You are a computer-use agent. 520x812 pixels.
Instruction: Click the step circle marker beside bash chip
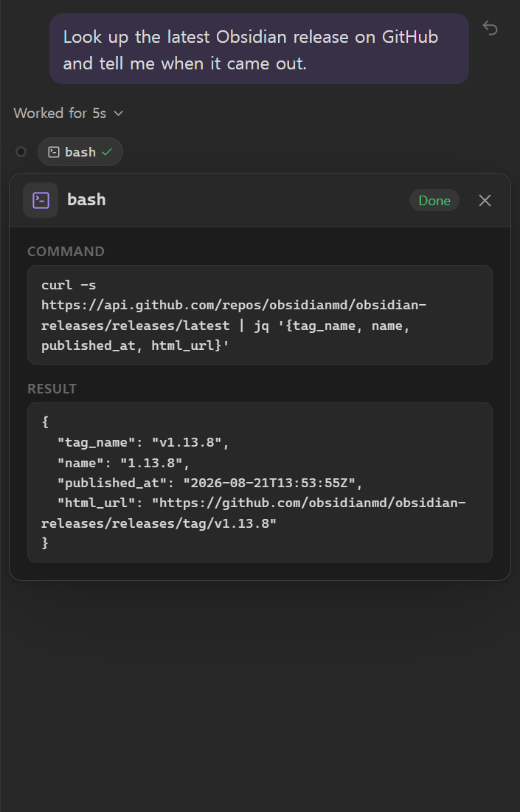(x=21, y=152)
